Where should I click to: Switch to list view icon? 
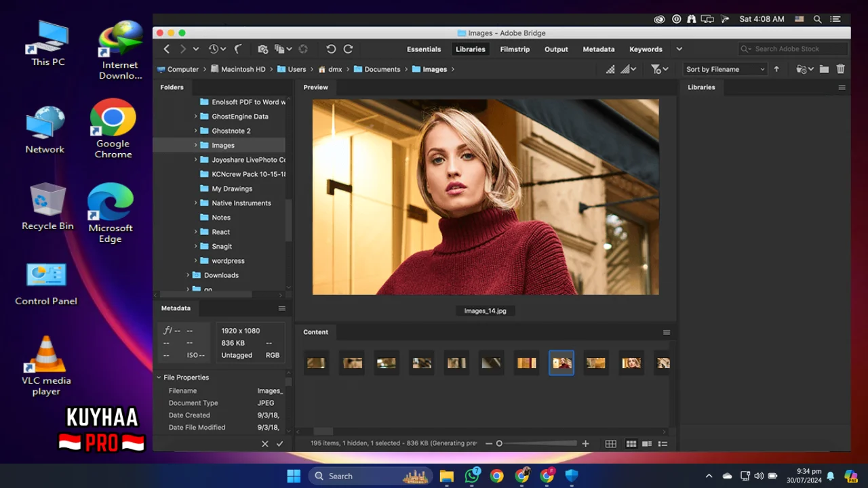(x=663, y=444)
